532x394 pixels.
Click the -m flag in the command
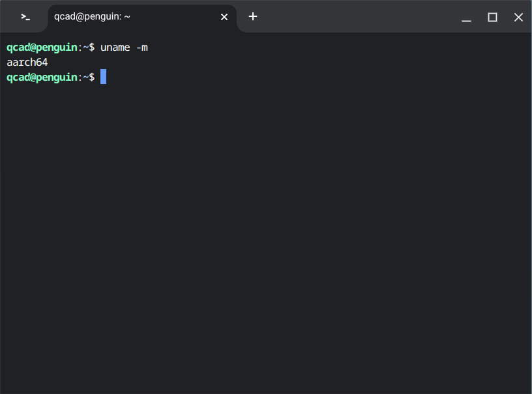(x=141, y=48)
